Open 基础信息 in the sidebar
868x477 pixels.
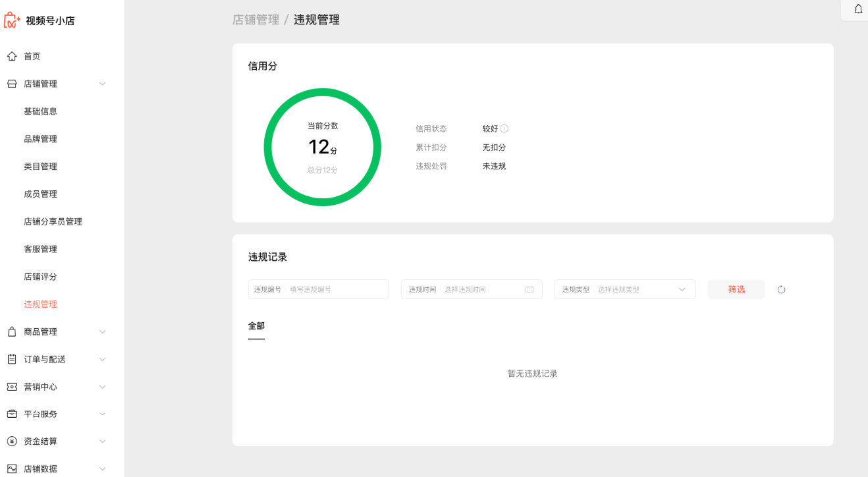[x=41, y=111]
